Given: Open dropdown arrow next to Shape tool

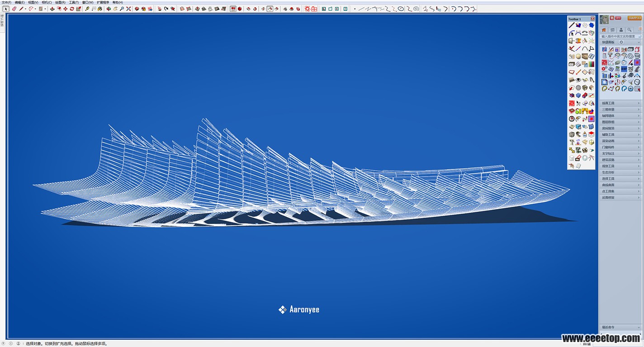Looking at the screenshot, I should (45, 9).
